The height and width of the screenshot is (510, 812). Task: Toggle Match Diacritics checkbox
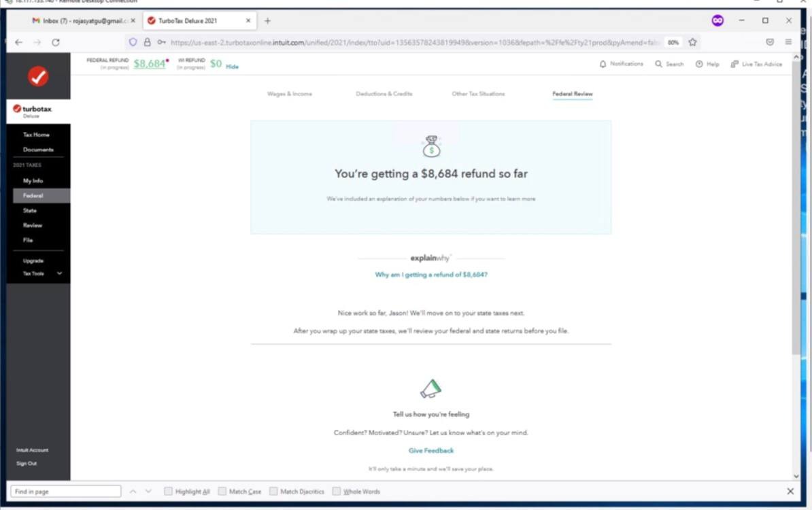point(273,492)
